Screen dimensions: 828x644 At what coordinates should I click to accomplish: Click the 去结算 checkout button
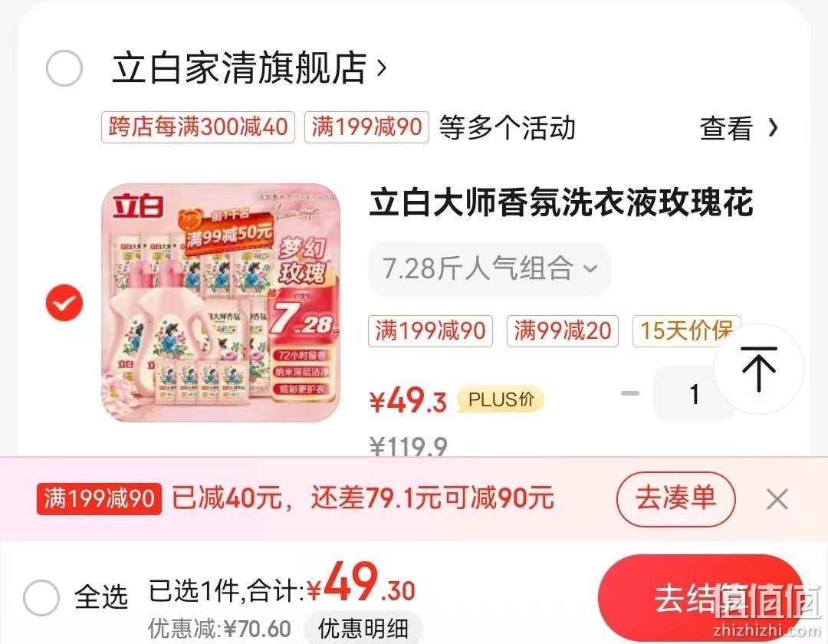pos(701,598)
